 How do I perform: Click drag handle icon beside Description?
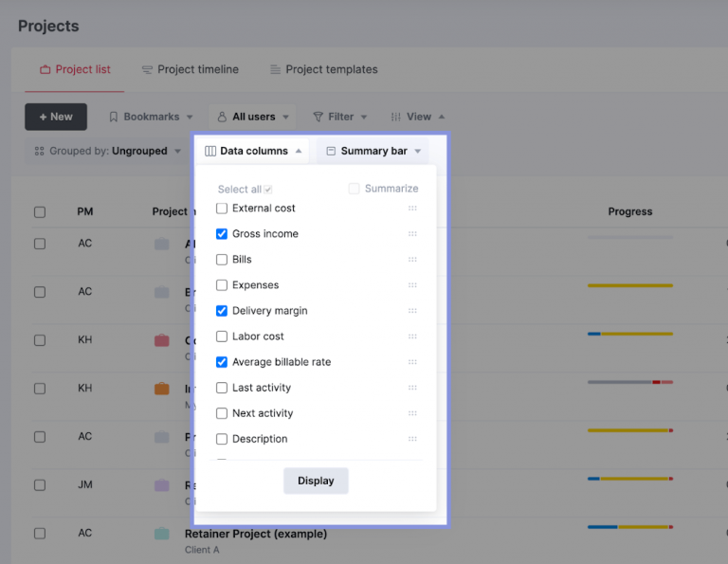coord(412,439)
